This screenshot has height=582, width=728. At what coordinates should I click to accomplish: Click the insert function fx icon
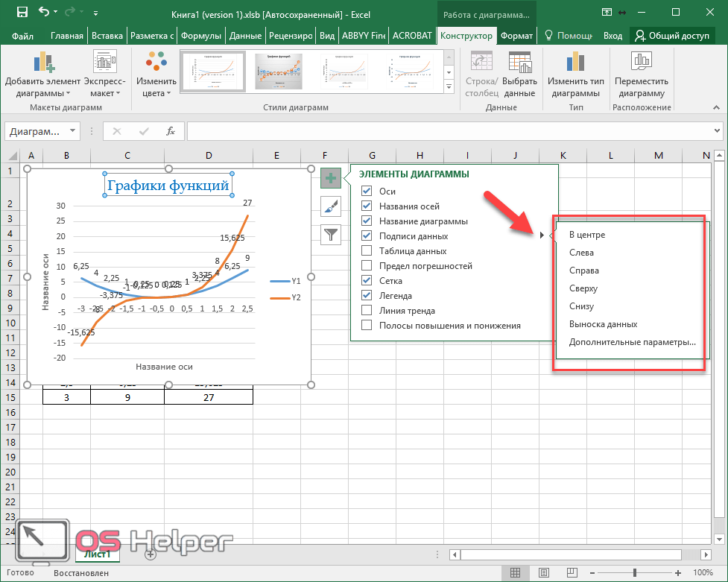pyautogui.click(x=170, y=131)
